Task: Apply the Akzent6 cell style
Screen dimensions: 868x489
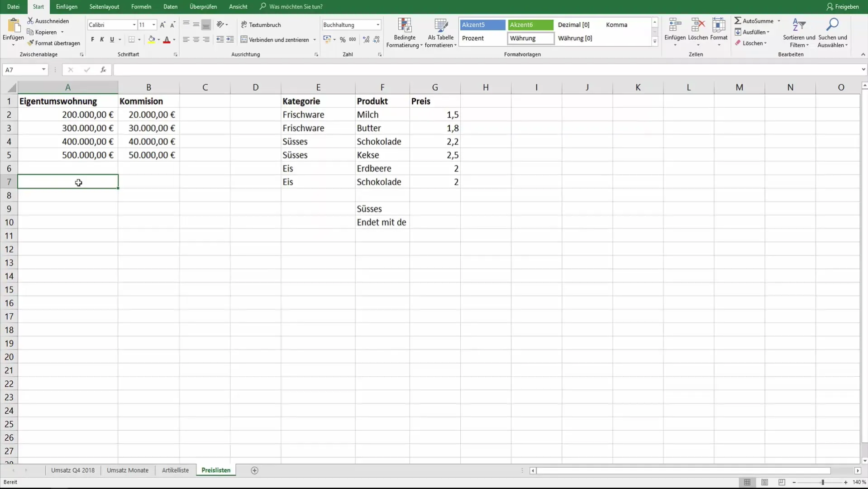Action: 530,25
